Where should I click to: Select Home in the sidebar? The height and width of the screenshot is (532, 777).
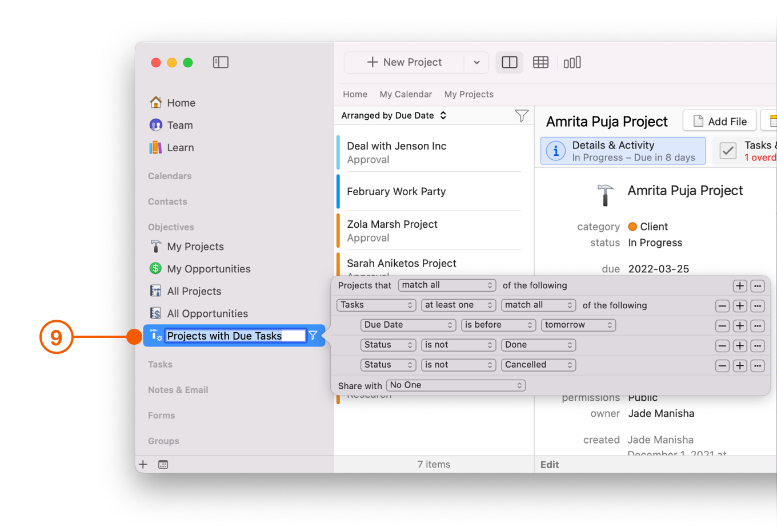pyautogui.click(x=181, y=102)
